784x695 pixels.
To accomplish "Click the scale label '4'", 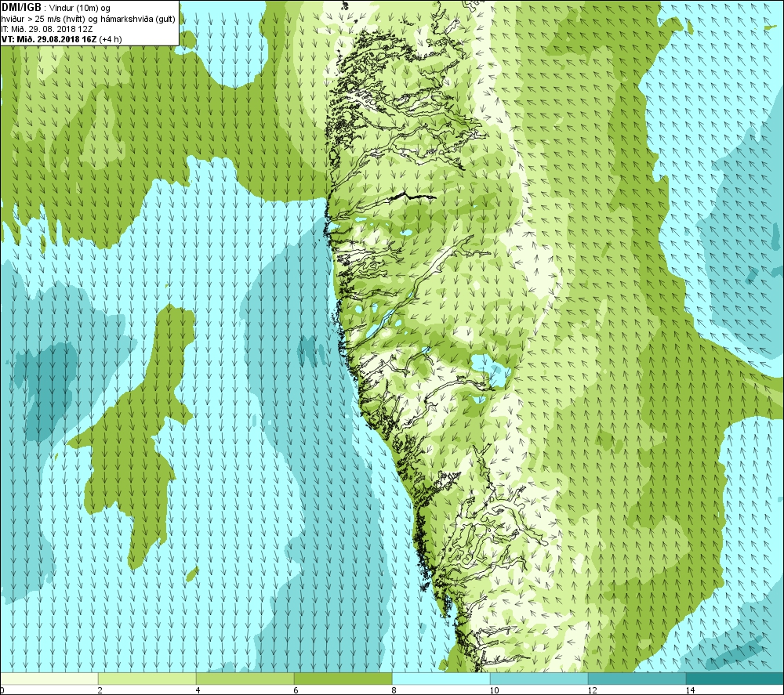I will tap(198, 690).
